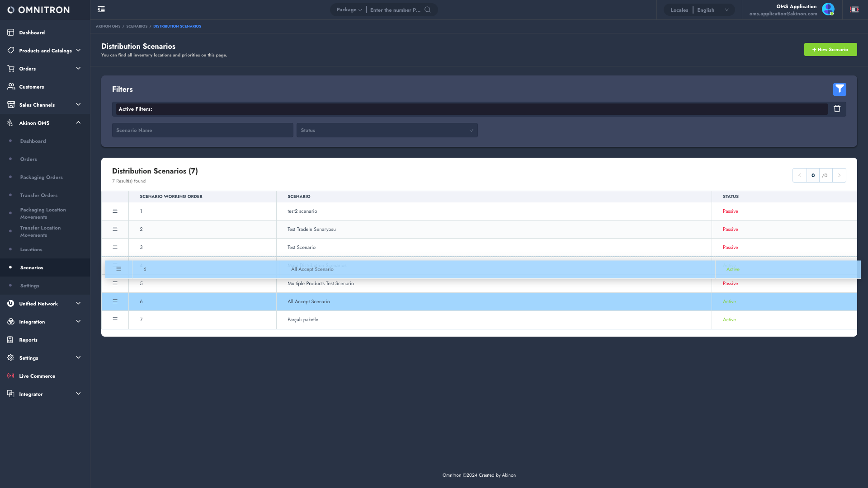The image size is (868, 488).
Task: Grab the drag handle for Parçalı paketle row
Action: [x=115, y=319]
